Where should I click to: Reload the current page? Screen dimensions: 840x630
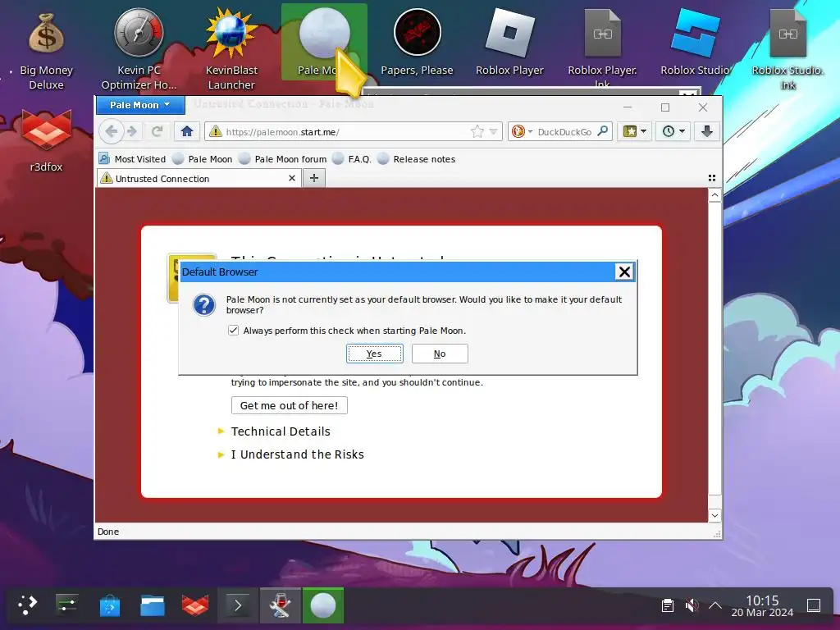[157, 131]
